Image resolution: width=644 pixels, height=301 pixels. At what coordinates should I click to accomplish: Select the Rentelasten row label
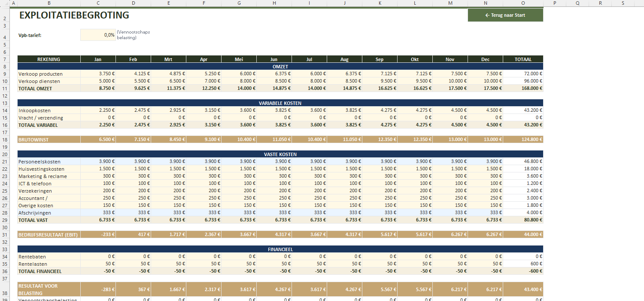pos(49,264)
